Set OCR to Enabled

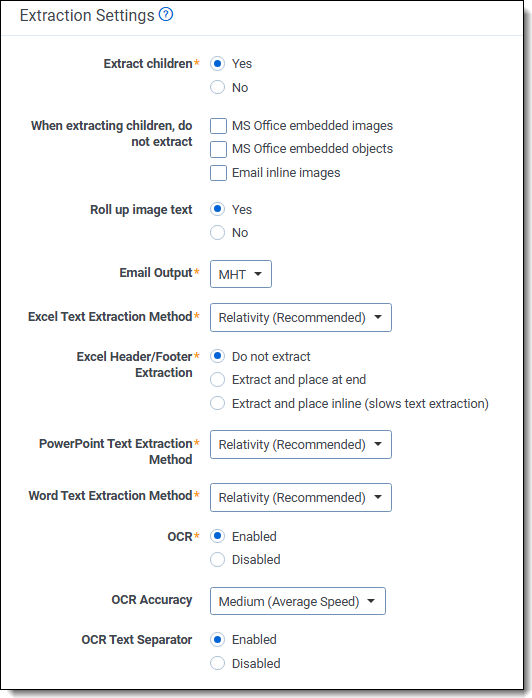[217, 536]
